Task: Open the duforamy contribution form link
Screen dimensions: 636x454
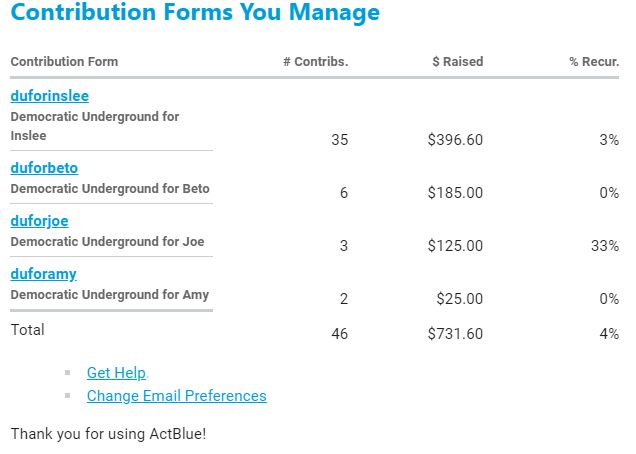Action: click(43, 273)
